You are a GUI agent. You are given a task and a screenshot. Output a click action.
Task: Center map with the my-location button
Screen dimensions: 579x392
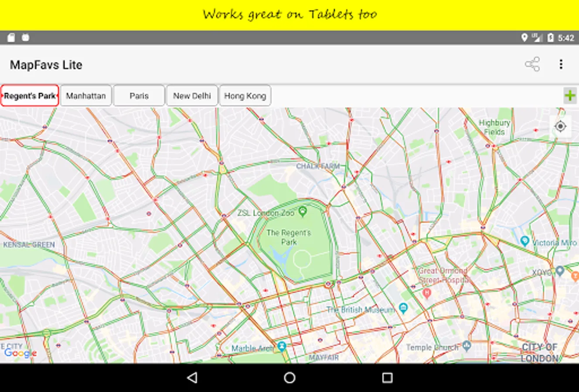coord(560,126)
